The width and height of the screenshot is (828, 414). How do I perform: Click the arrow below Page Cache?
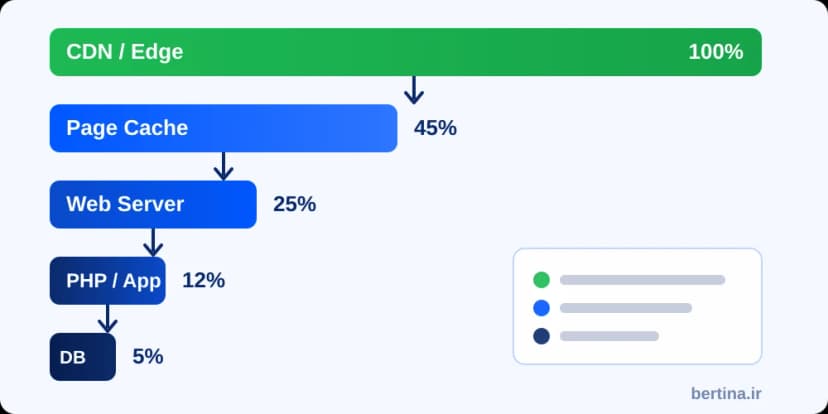(223, 166)
